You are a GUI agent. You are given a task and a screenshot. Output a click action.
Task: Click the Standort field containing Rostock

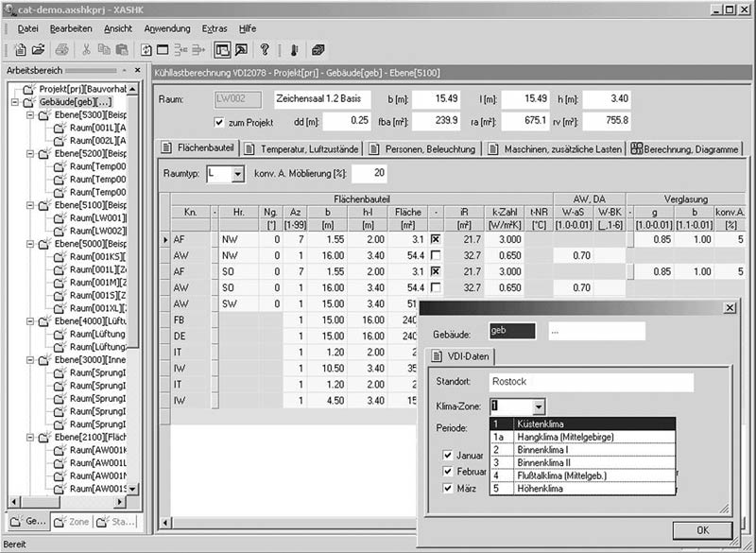point(590,382)
